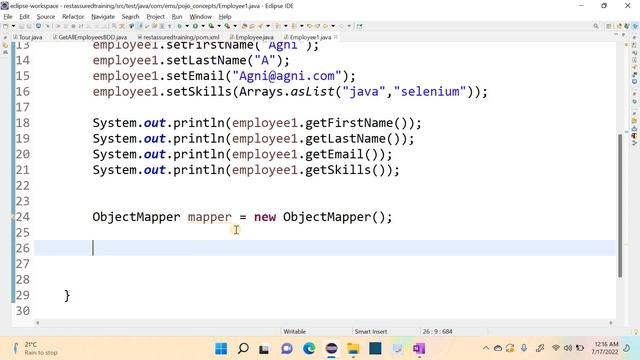The image size is (640, 360).
Task: Click the New file toolbar icon
Action: (x=5, y=26)
